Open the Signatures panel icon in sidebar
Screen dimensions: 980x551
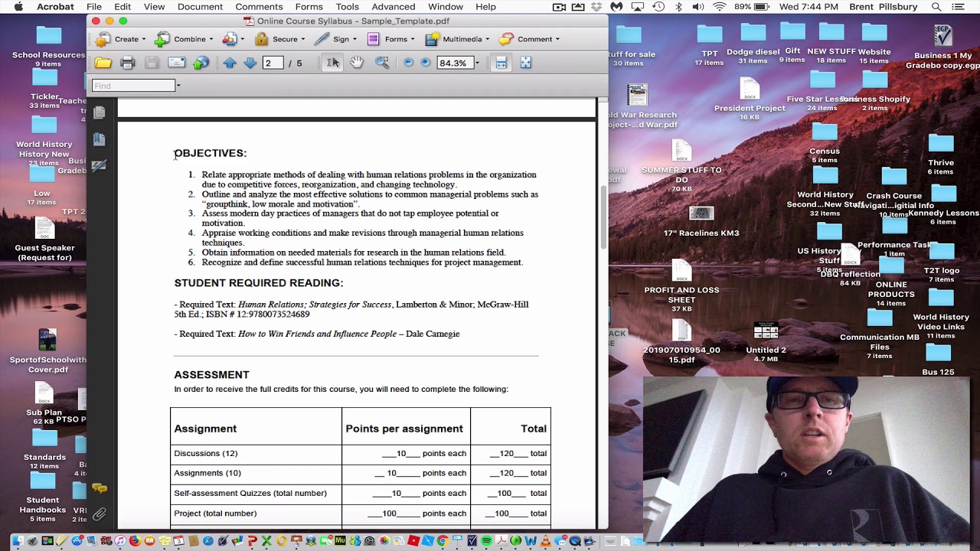[99, 165]
